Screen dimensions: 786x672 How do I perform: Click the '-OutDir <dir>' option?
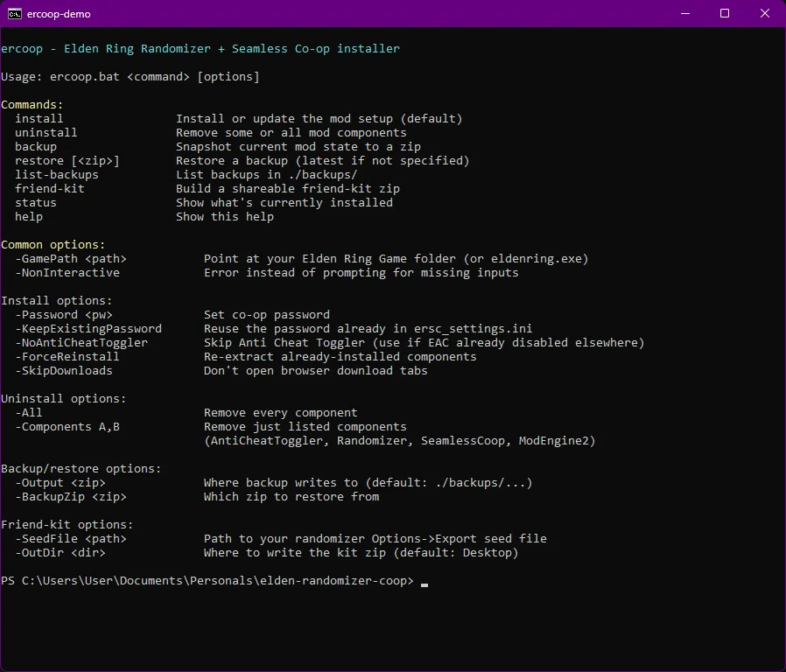tap(60, 554)
